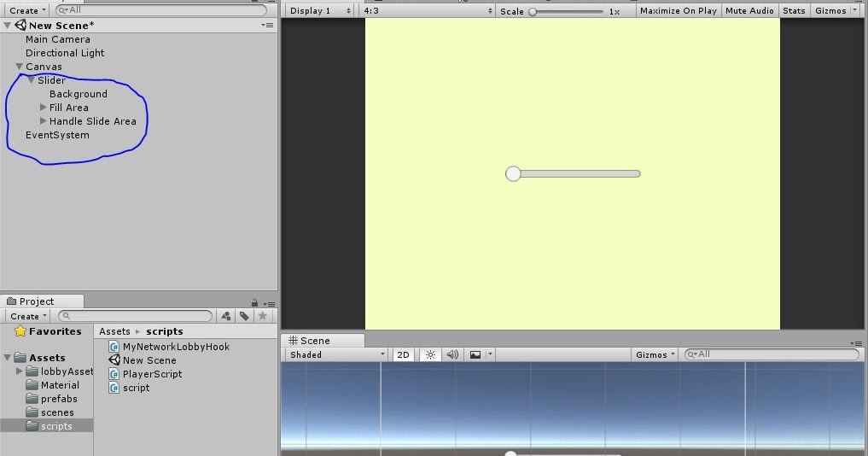Toggle the Project panel lock icon
This screenshot has height=456, width=868.
254,303
